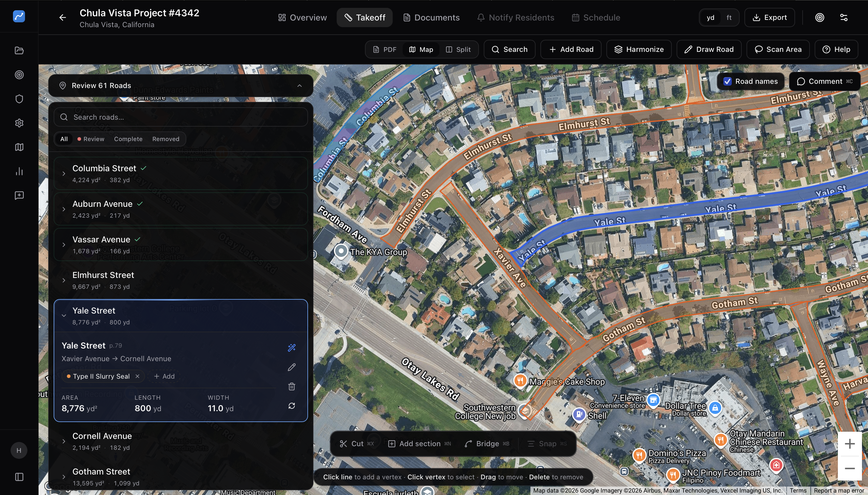Screen dimensions: 868x495
Task: Click the target icon in top-right header
Action: tap(819, 17)
